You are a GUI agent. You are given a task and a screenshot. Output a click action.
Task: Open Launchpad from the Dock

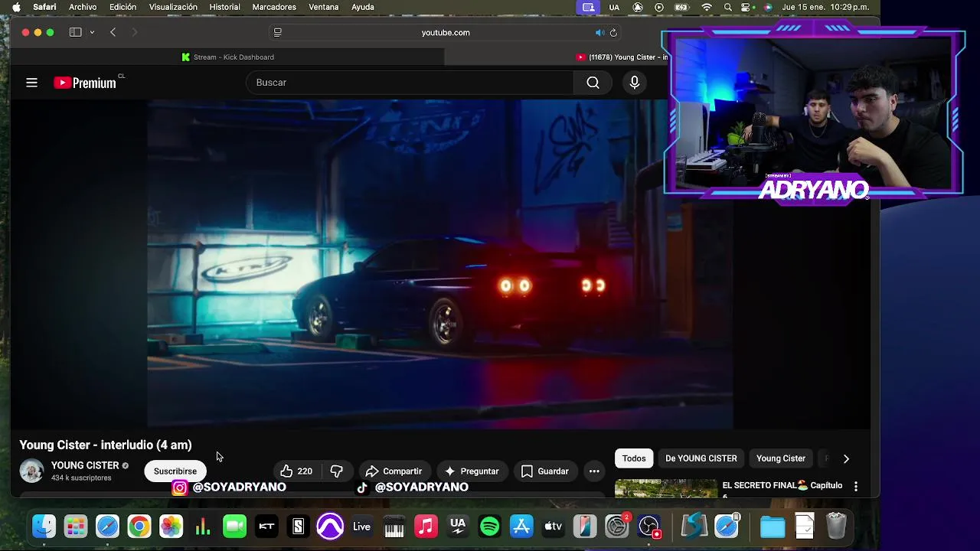coord(75,527)
